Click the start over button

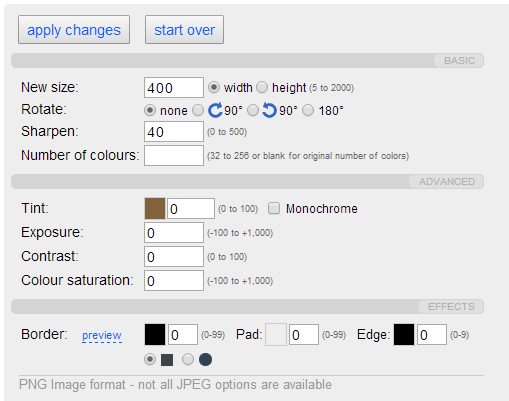pyautogui.click(x=184, y=30)
